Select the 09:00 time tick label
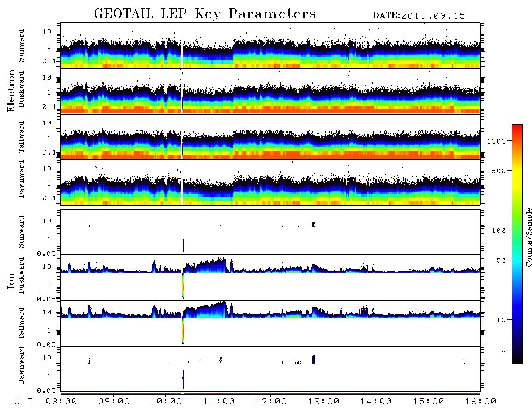Screen dimensions: 532x410 [114, 402]
